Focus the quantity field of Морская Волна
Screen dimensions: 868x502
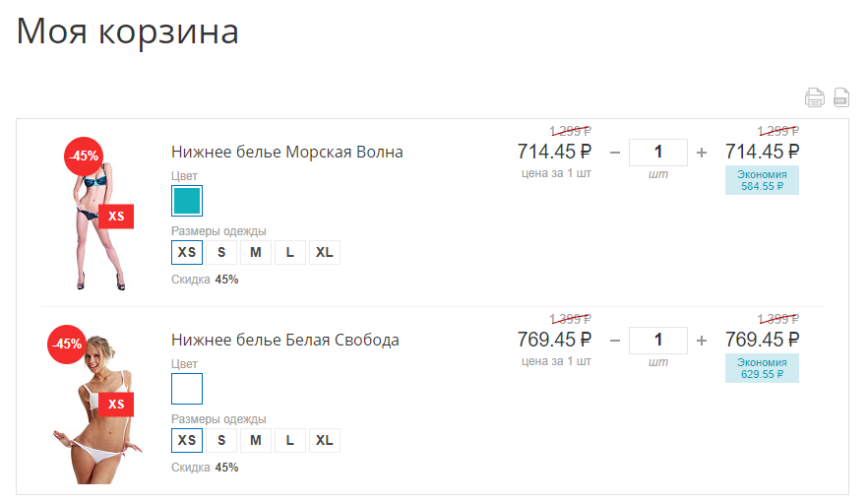click(x=657, y=153)
